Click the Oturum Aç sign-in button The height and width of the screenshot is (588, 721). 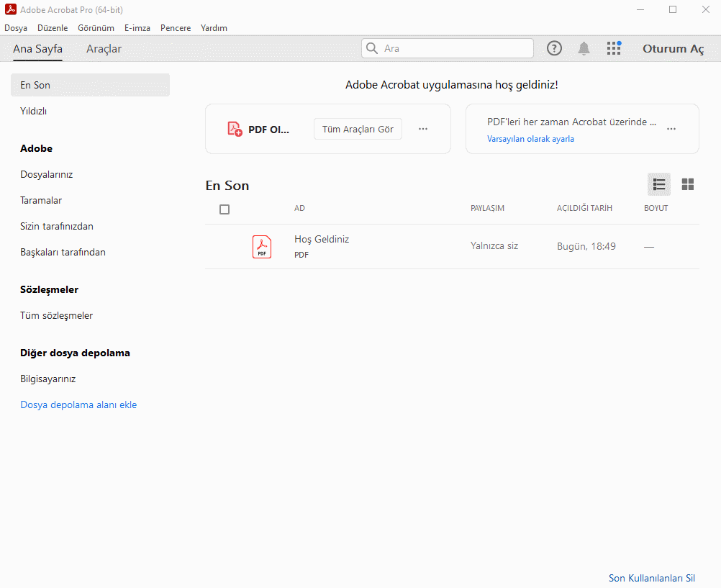673,49
